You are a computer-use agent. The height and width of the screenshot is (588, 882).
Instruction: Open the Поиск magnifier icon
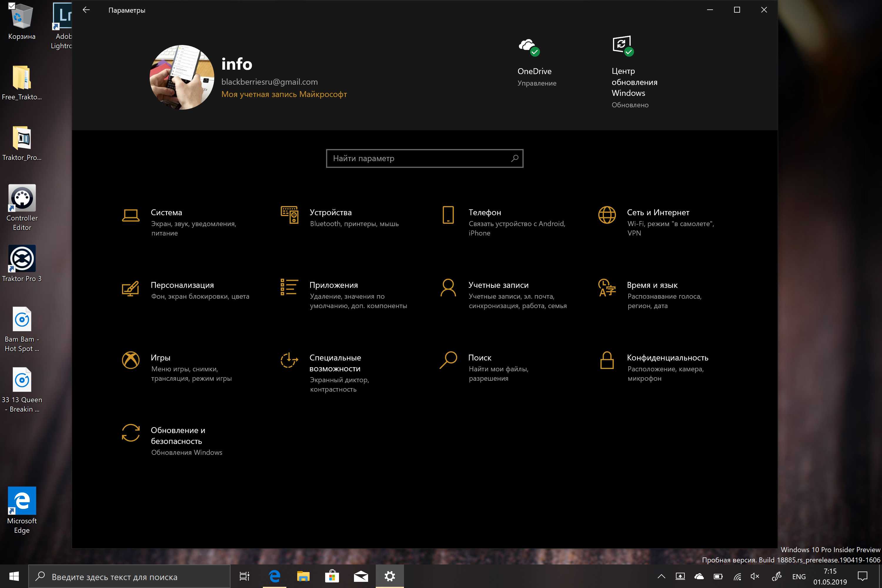click(448, 360)
